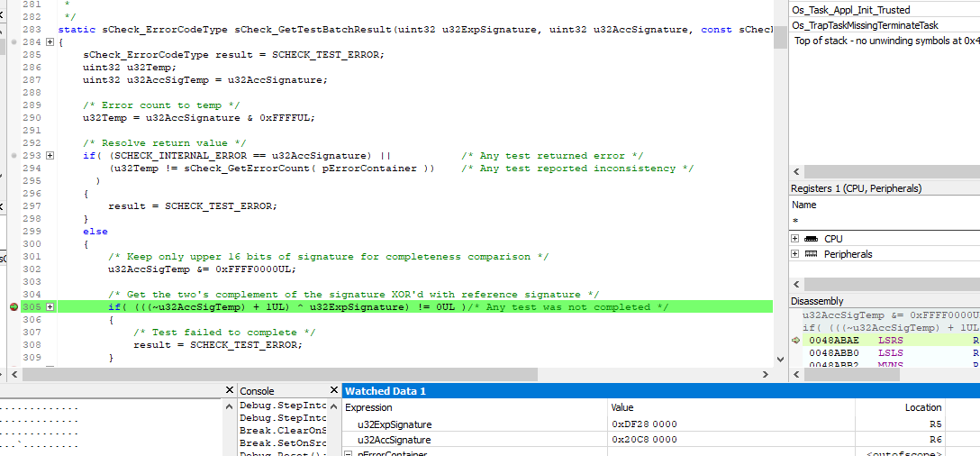Set a breakpoint at gray dot on line 284

(x=14, y=42)
